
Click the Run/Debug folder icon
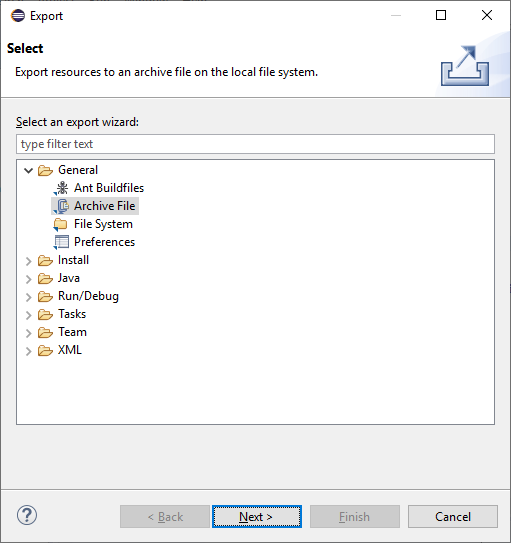tap(45, 296)
